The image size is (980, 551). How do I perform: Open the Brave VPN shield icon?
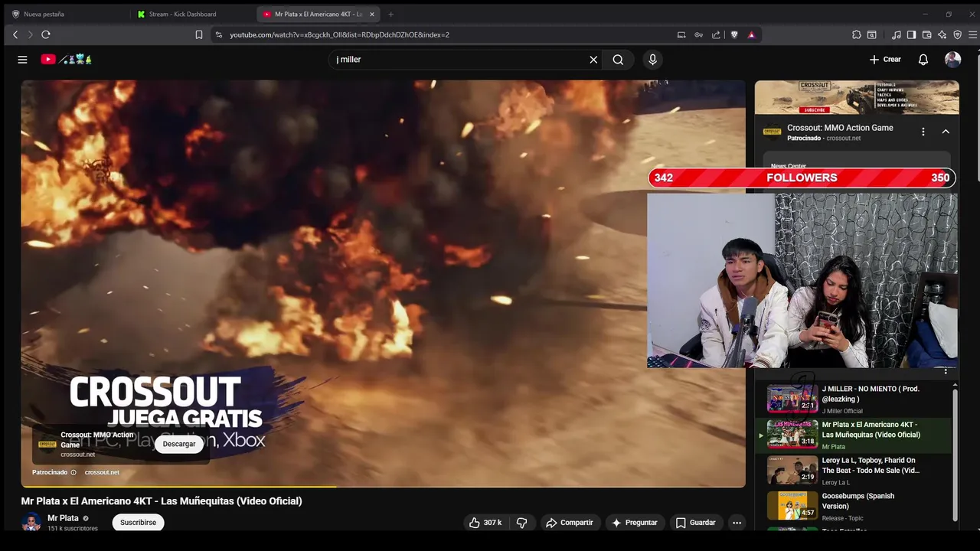coord(957,34)
